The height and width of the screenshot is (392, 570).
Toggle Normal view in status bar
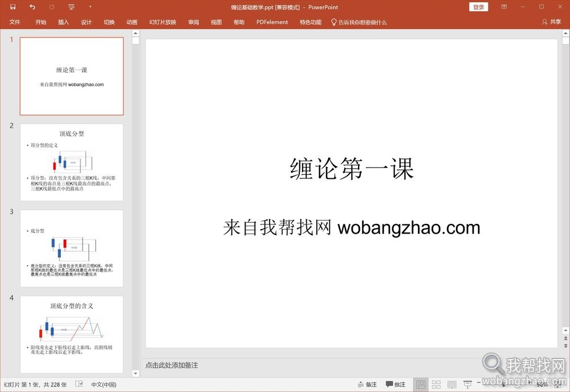(421, 385)
